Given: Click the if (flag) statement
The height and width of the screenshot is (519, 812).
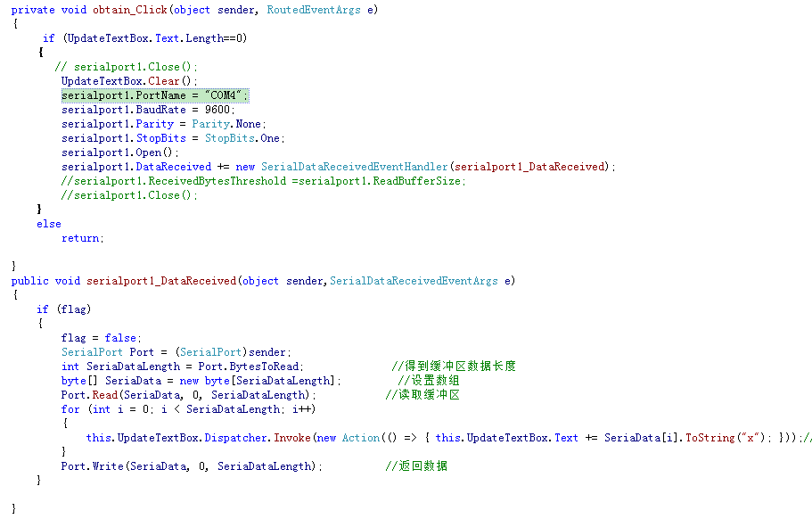Looking at the screenshot, I should coord(63,309).
